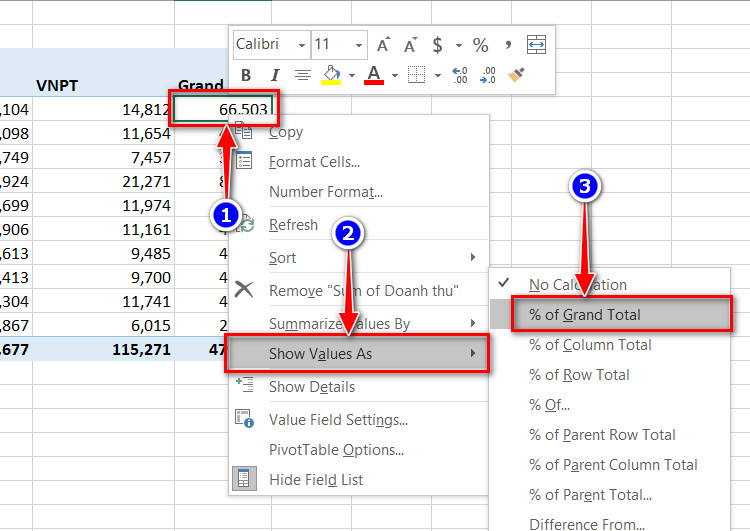
Task: Select the Format Painter brush
Action: click(x=516, y=75)
